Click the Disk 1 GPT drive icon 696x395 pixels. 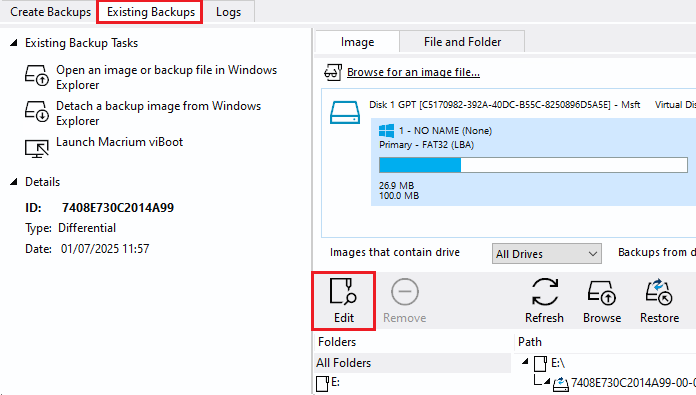coord(345,112)
